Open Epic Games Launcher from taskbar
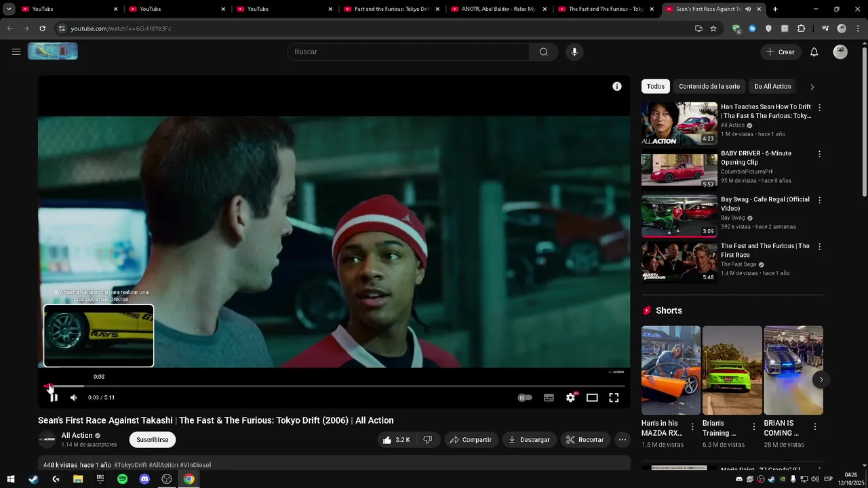 pyautogui.click(x=100, y=479)
